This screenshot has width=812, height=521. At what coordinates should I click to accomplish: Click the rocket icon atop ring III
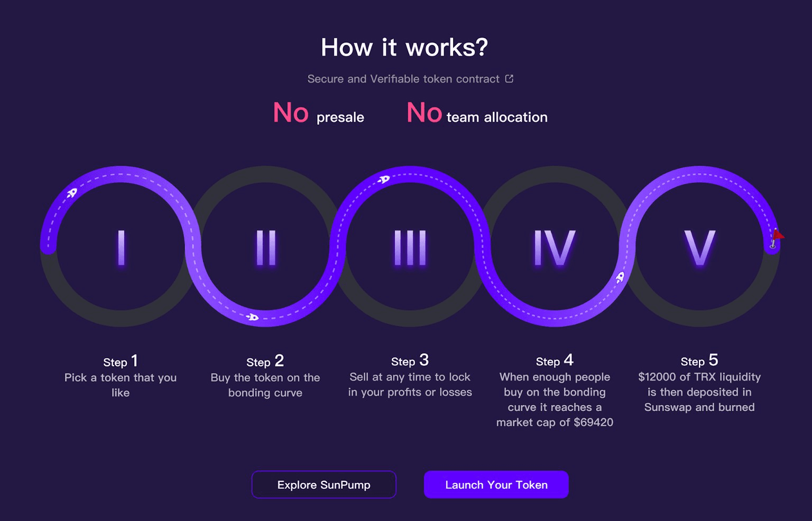tap(384, 180)
